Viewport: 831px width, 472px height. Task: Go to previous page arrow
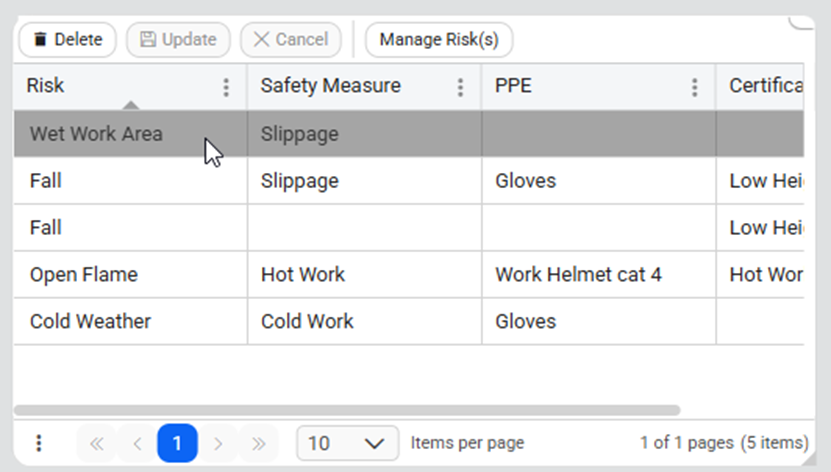click(x=137, y=443)
